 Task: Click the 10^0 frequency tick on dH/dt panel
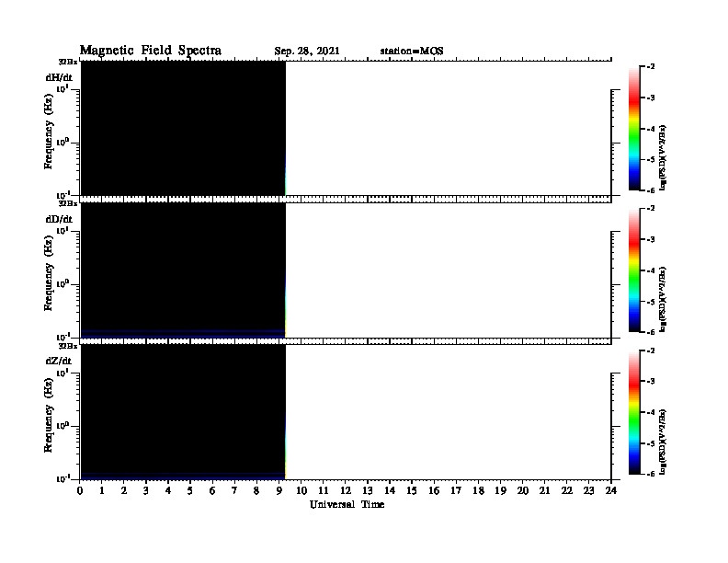click(x=63, y=143)
